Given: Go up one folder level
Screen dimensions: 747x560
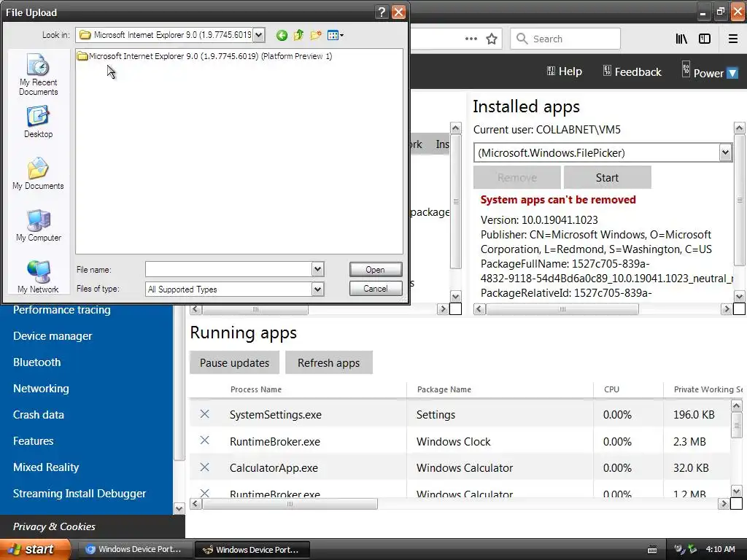Looking at the screenshot, I should pyautogui.click(x=298, y=35).
